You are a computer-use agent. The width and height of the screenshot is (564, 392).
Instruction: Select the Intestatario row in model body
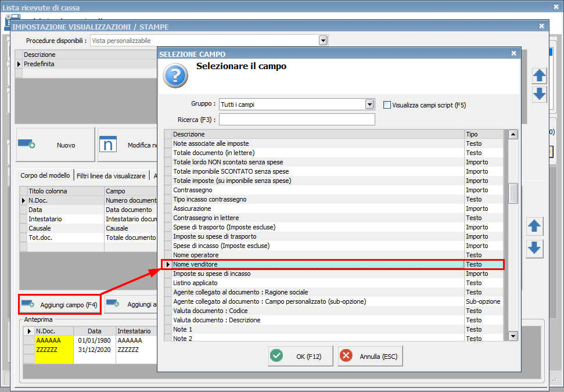(x=88, y=219)
